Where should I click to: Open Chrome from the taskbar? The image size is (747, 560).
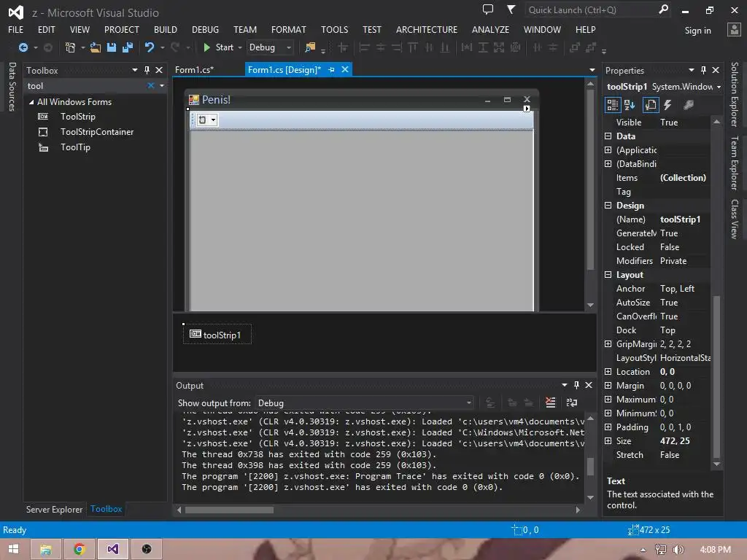[79, 549]
